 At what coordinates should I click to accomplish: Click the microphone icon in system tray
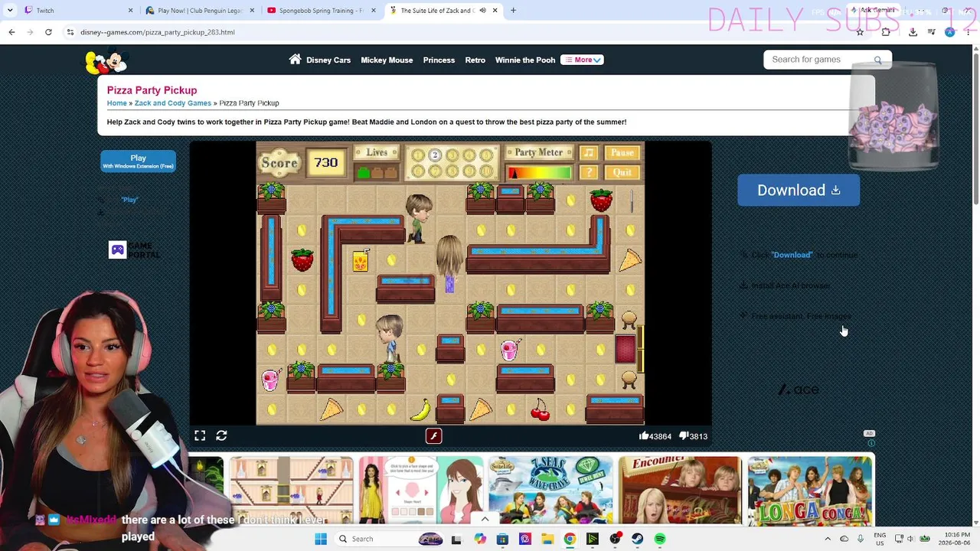pyautogui.click(x=861, y=539)
